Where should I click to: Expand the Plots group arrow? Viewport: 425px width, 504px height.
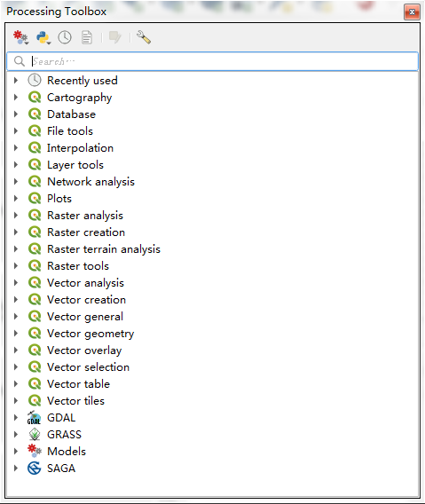coord(16,199)
